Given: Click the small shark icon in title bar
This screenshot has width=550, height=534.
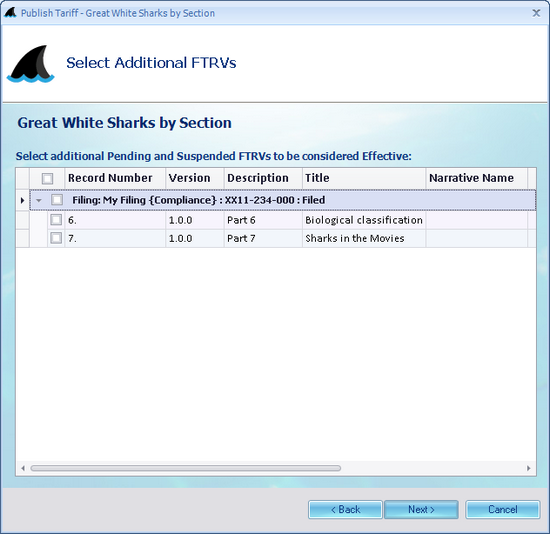Looking at the screenshot, I should [x=10, y=13].
